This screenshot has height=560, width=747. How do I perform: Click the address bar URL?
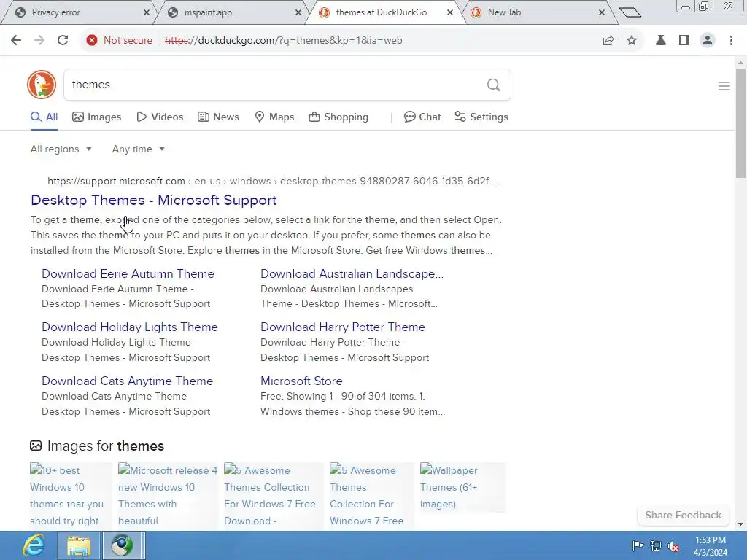pos(284,41)
